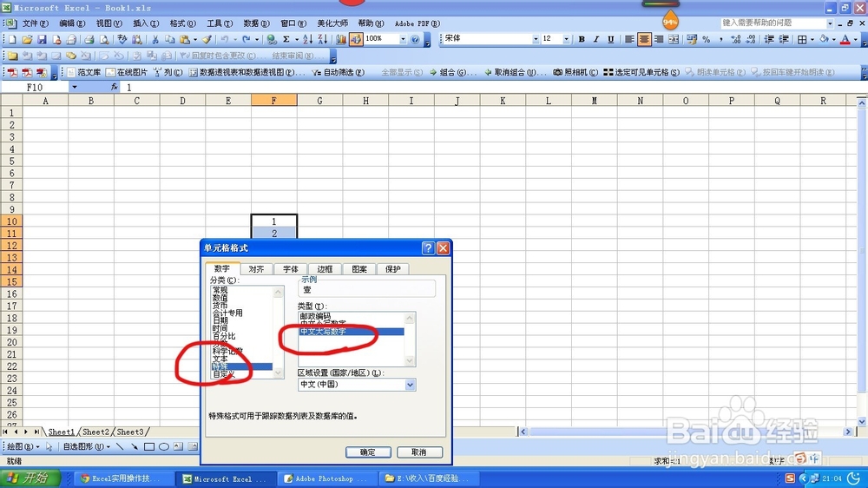Click the merge and center icon

coord(674,39)
